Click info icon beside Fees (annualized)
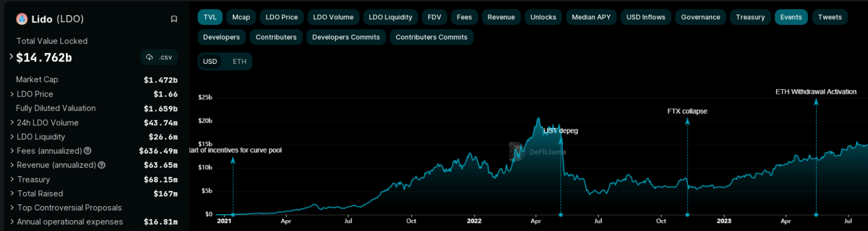This screenshot has height=231, width=868. coord(88,151)
